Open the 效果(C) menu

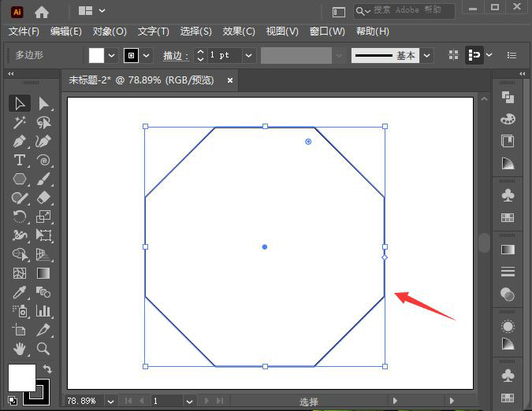pyautogui.click(x=239, y=31)
